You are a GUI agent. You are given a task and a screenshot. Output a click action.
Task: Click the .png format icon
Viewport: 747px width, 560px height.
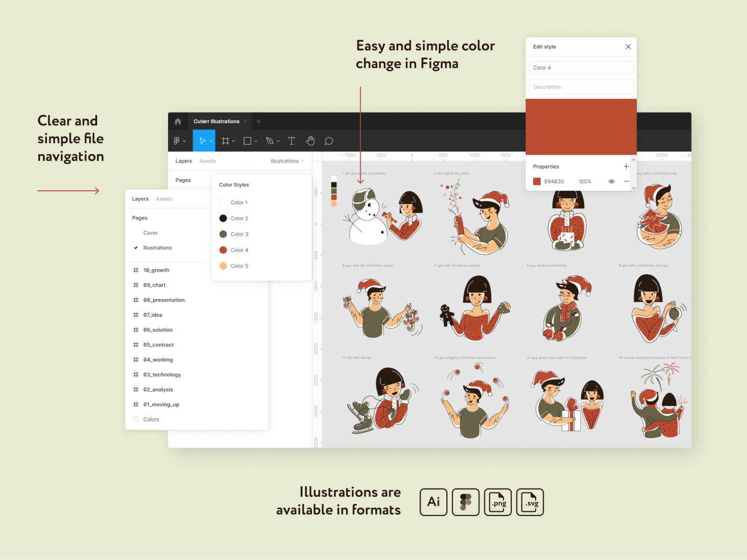[498, 502]
